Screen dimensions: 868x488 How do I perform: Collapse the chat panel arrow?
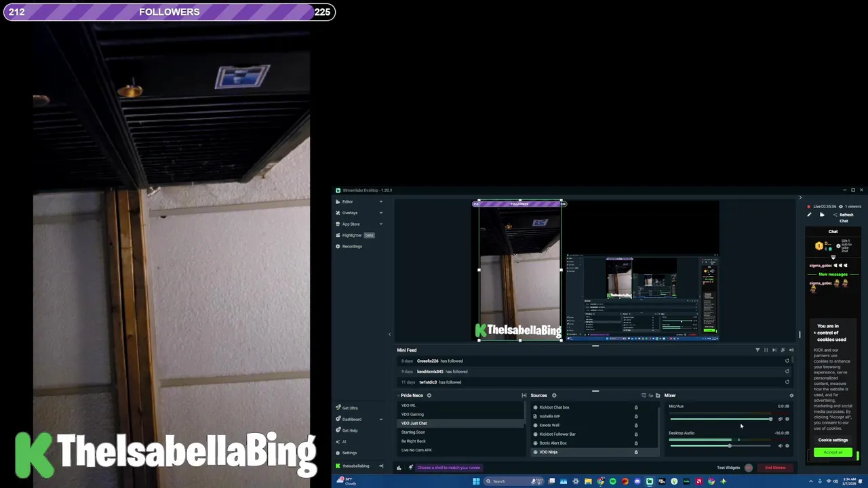point(800,198)
